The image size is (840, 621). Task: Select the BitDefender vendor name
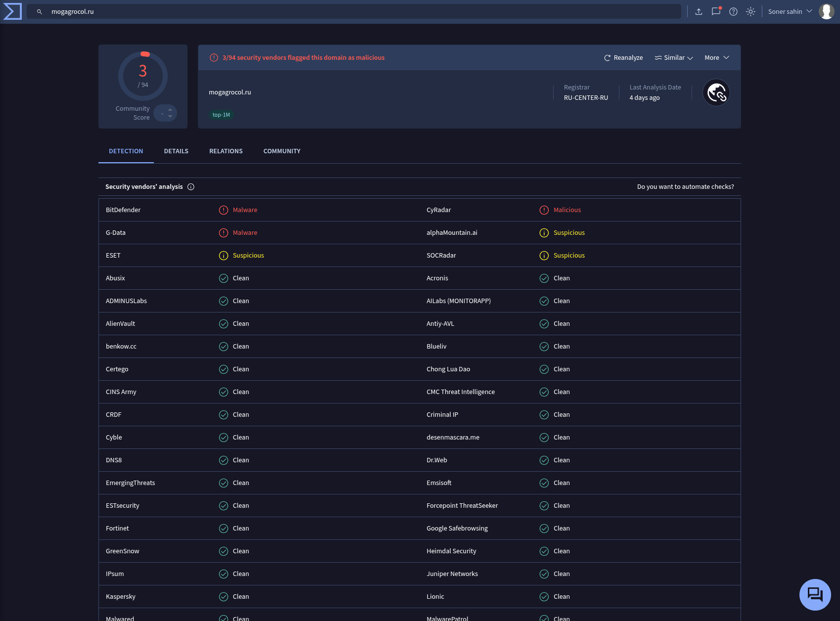click(x=123, y=210)
